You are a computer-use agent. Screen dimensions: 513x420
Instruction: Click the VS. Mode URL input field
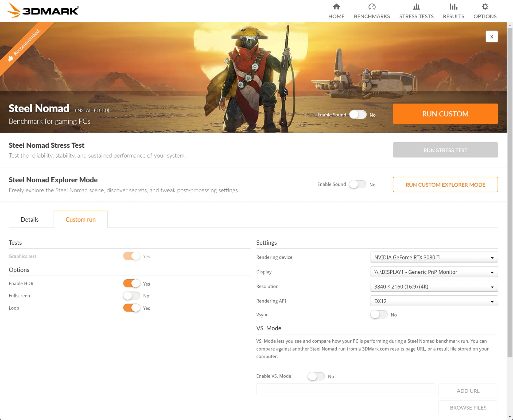(346, 390)
